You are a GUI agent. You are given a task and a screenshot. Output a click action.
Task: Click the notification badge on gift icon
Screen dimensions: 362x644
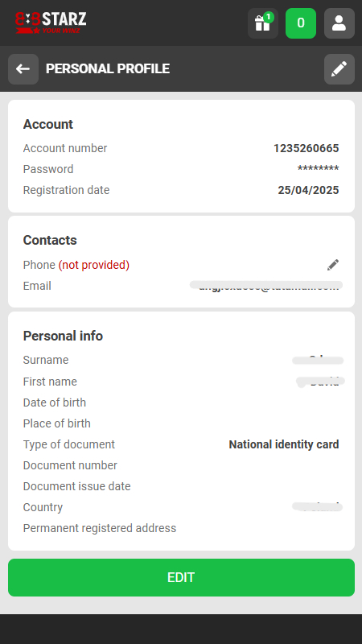click(x=269, y=17)
